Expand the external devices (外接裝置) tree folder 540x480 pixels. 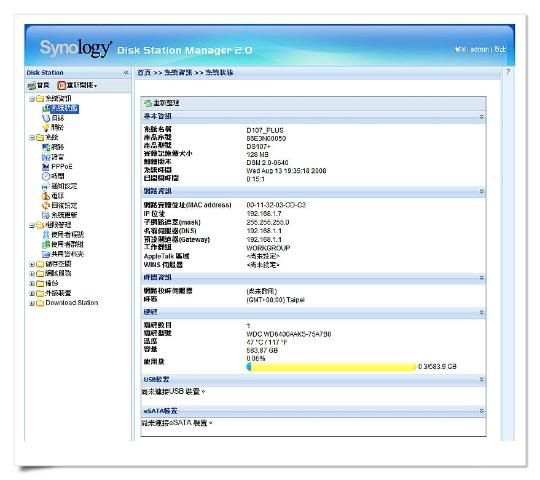point(32,293)
